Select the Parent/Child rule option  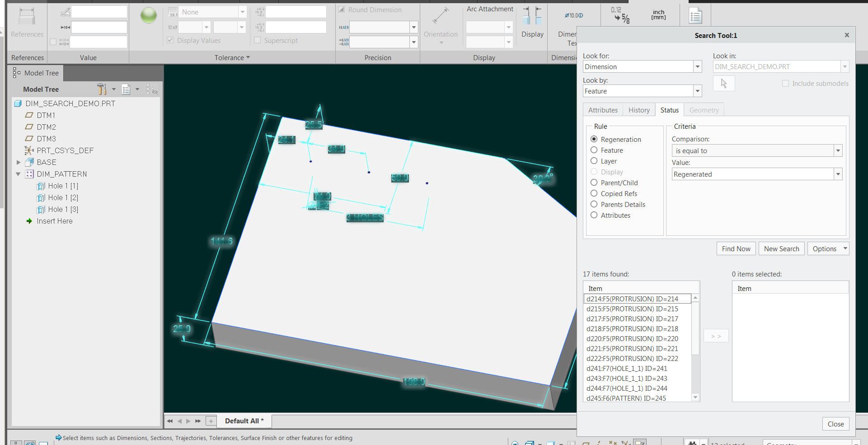(x=594, y=183)
